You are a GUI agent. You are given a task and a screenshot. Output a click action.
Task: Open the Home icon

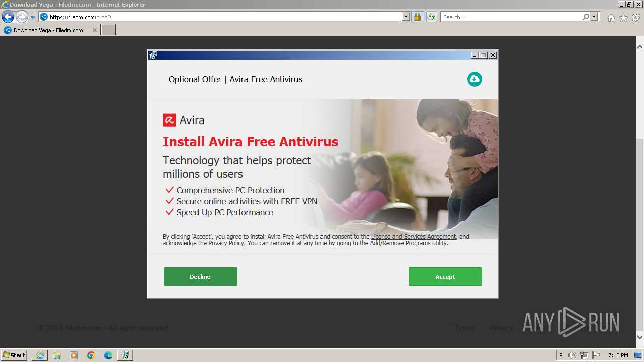[611, 18]
